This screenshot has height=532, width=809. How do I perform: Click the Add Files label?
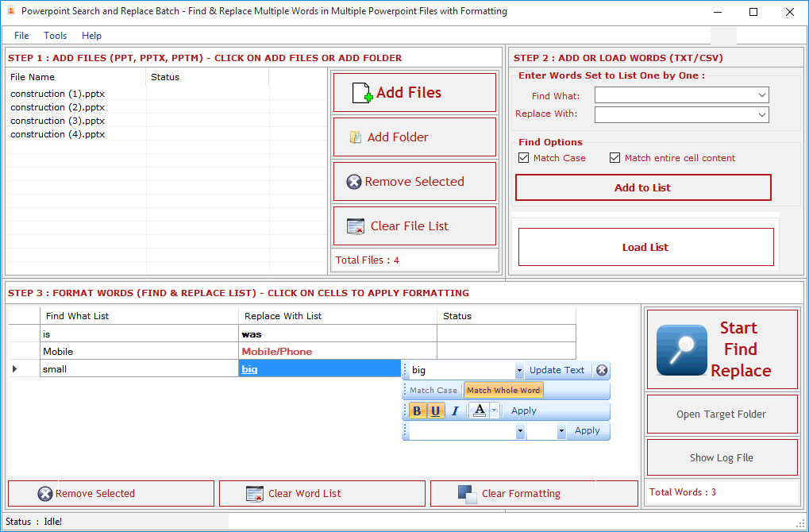(409, 93)
